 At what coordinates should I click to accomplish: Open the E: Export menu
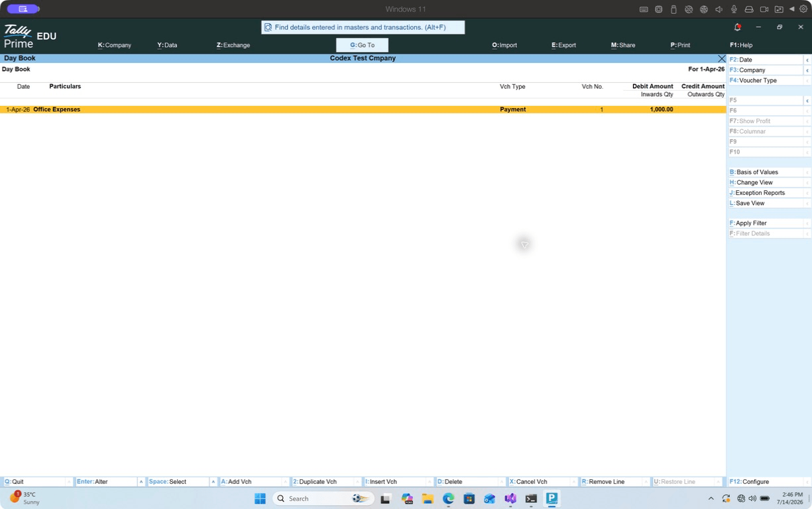563,45
